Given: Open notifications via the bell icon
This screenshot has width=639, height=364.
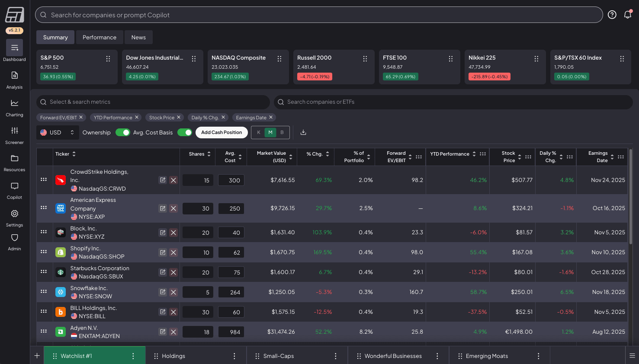Looking at the screenshot, I should coord(627,14).
